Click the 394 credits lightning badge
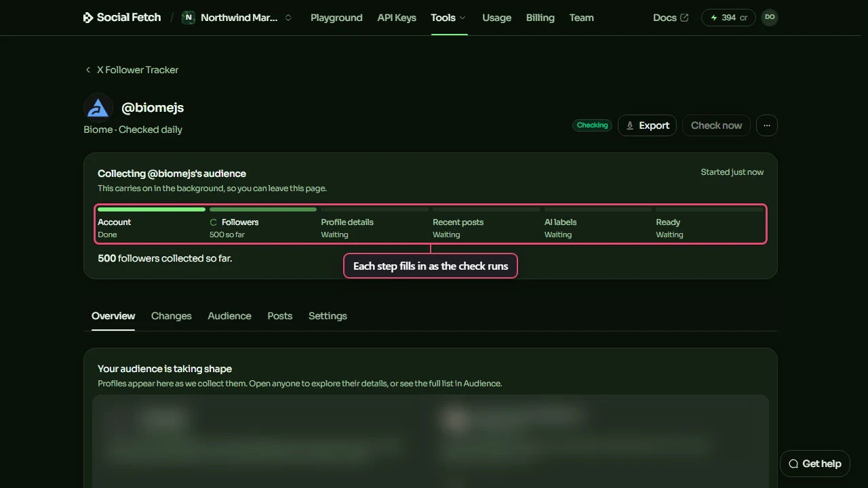Image resolution: width=868 pixels, height=488 pixels. pos(728,18)
